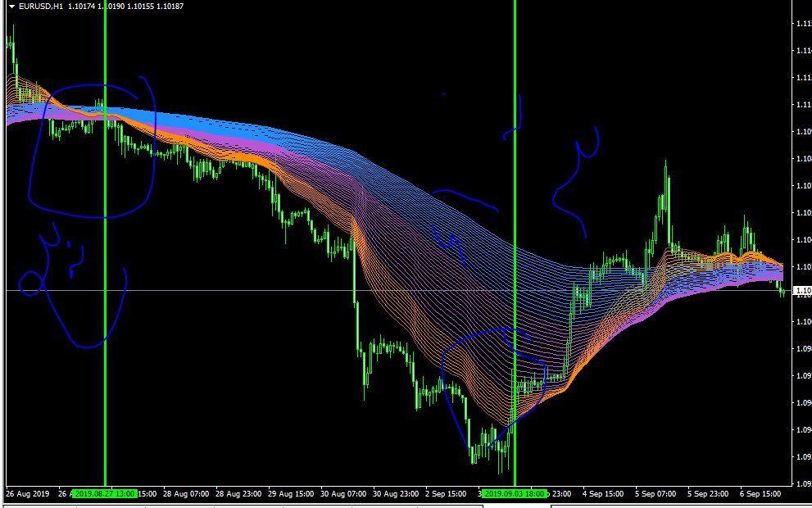This screenshot has width=812, height=508.
Task: Select the green vertical line at 2019.09.03
Action: click(515, 246)
